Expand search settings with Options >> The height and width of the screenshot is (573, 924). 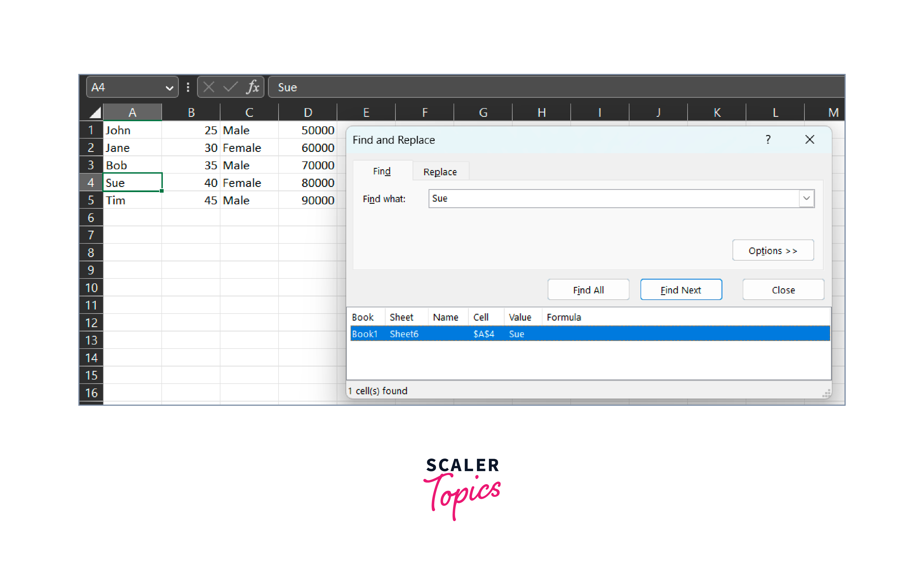point(772,251)
